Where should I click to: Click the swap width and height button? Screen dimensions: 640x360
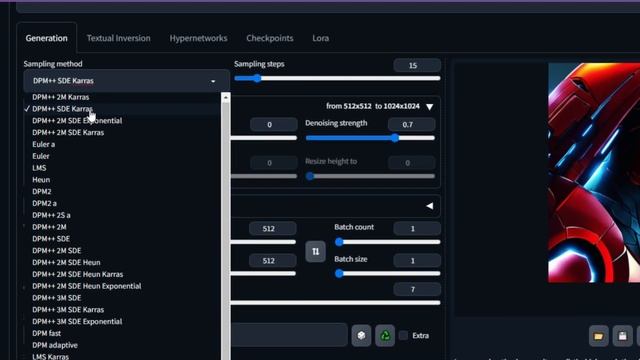316,251
